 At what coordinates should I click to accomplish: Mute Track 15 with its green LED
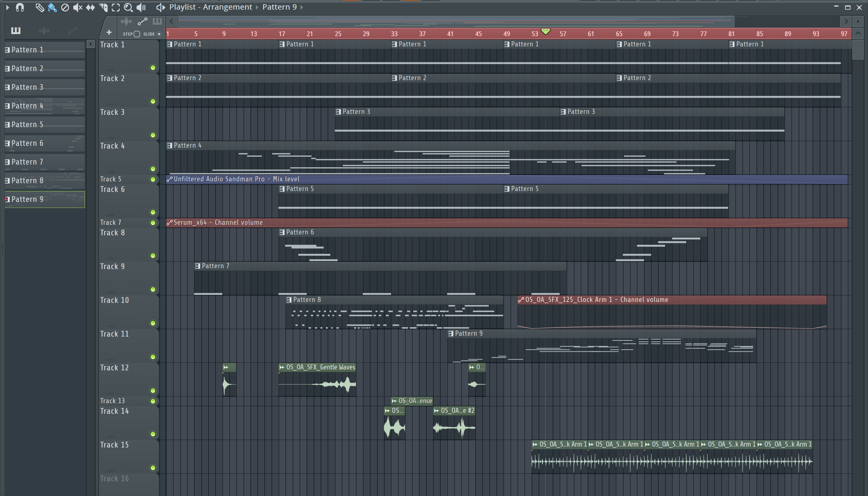point(153,468)
